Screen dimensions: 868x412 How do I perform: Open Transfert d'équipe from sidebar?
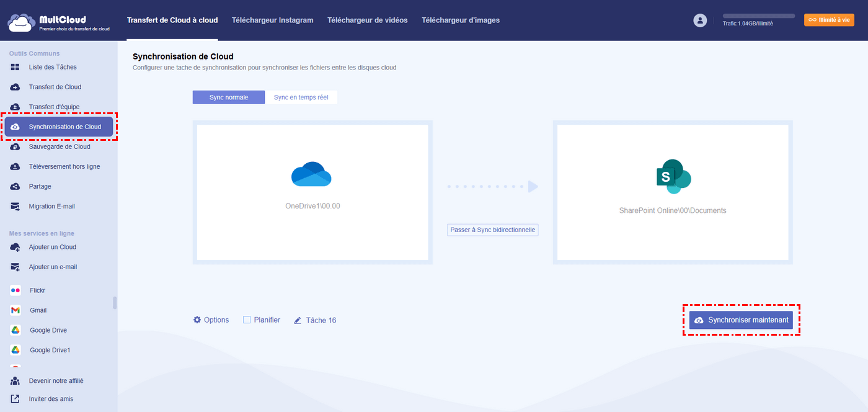pos(54,107)
